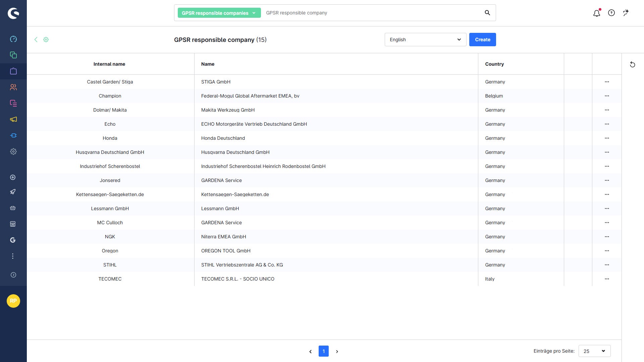Open the context menu for the Champion row

click(x=607, y=96)
